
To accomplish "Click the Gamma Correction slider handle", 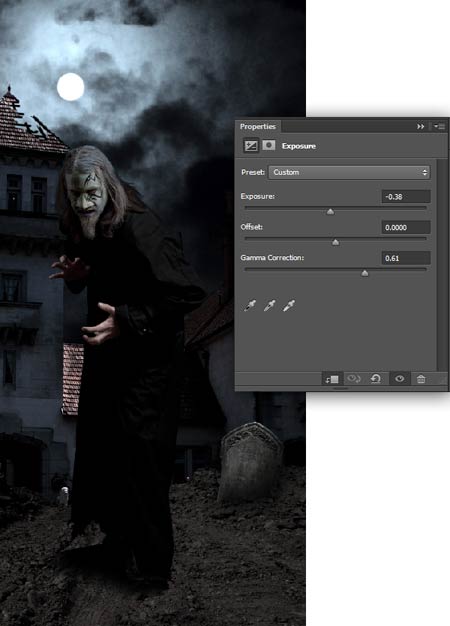I will coord(365,273).
